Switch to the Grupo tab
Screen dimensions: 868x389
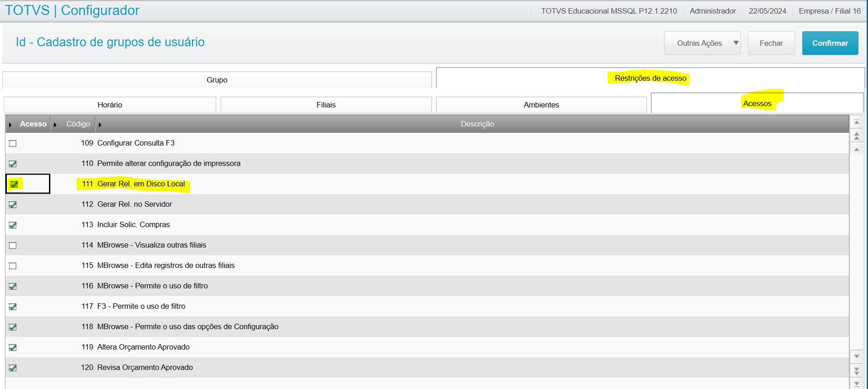[217, 80]
